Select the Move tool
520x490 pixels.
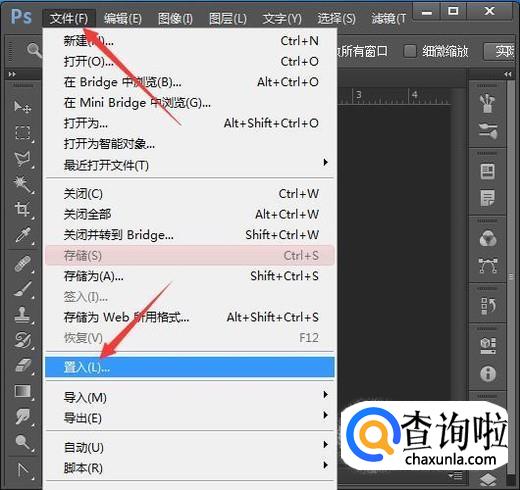click(x=22, y=107)
